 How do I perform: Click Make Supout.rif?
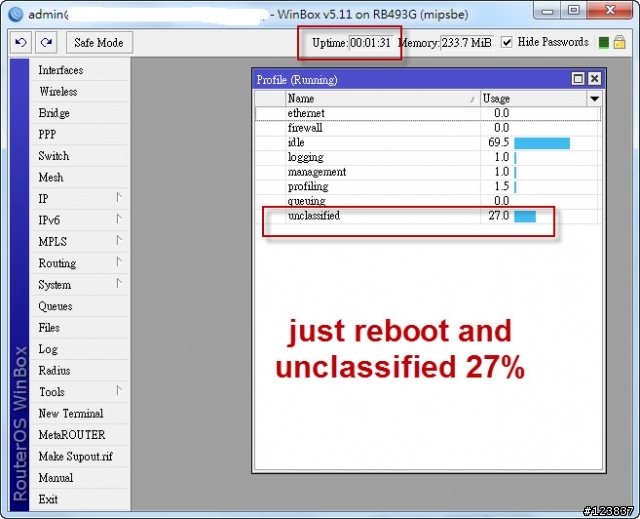80,457
